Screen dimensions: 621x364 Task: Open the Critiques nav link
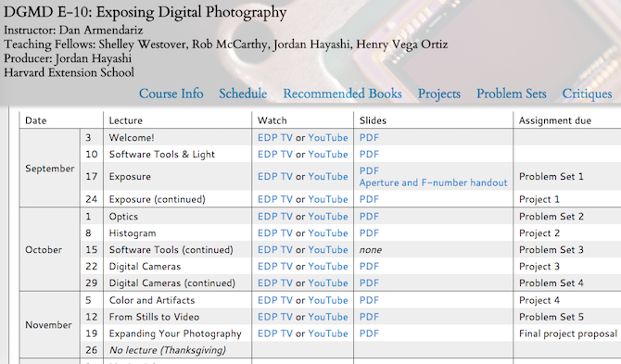tap(587, 94)
